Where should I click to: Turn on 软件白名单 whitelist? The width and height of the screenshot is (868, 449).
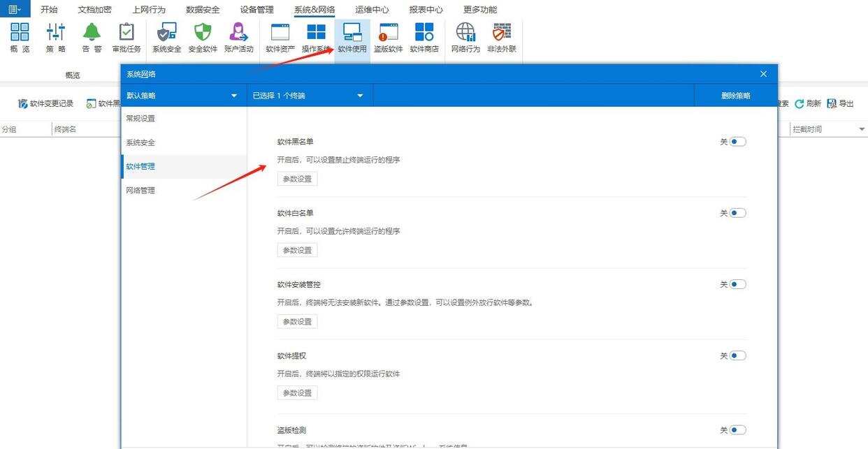tap(735, 212)
